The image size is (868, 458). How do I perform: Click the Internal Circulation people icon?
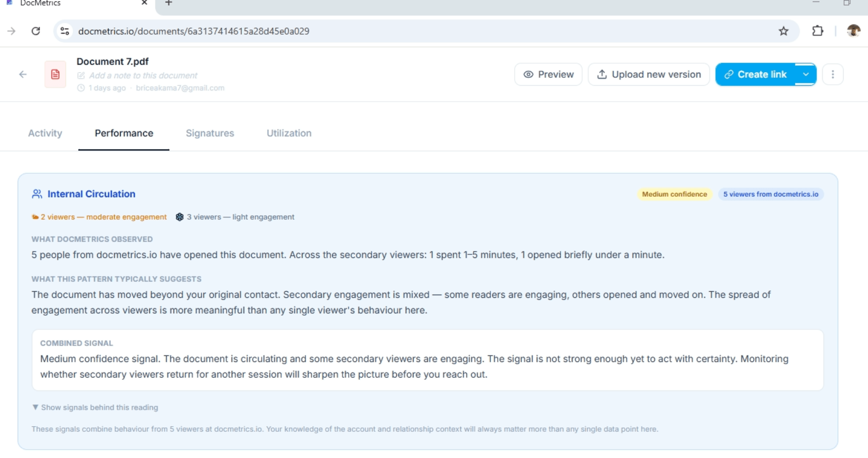(x=37, y=194)
